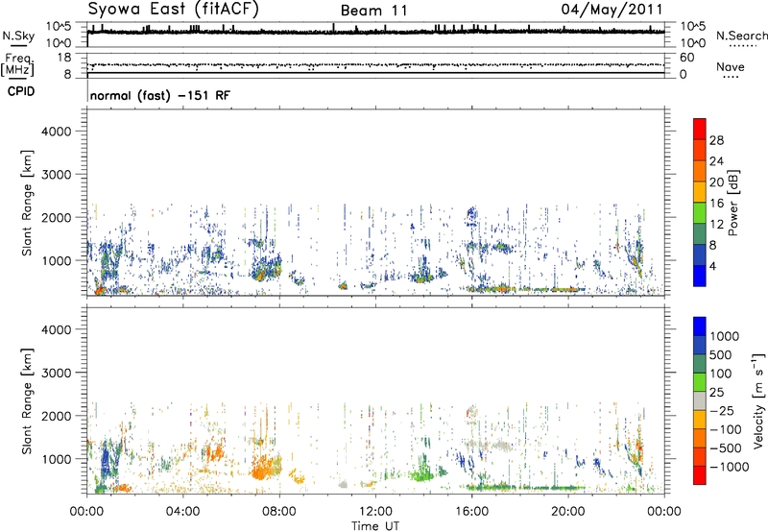Screen dimensions: 768x532
Task: Click the '60' tick on the Nave axis
Action: click(x=686, y=58)
